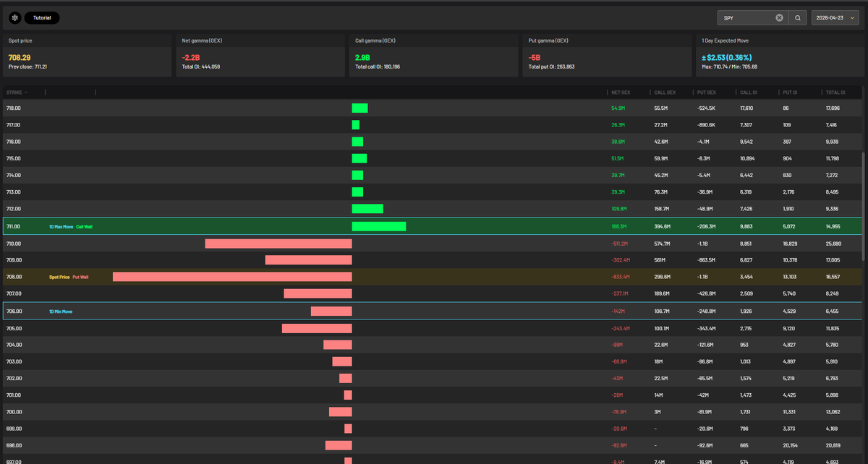Click the CALL GEX column header

(665, 93)
